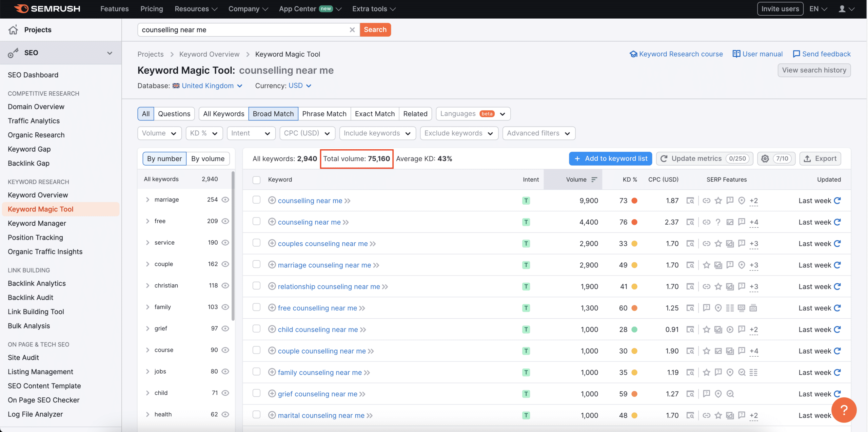Toggle eye icon for free group
This screenshot has height=432, width=868.
click(225, 221)
